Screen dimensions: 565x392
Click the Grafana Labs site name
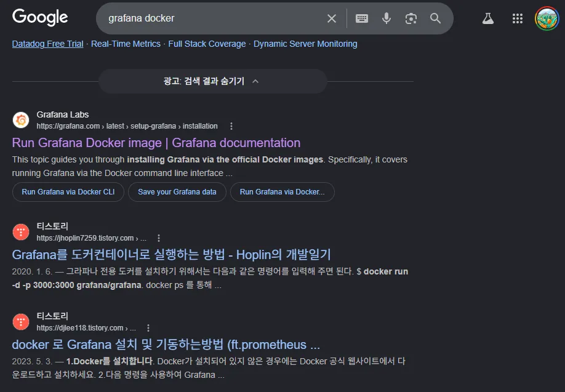(63, 114)
